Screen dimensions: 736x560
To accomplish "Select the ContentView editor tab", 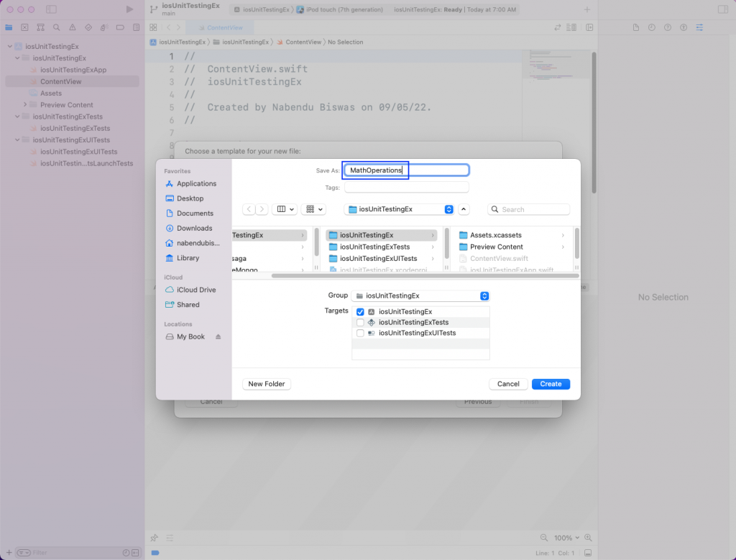I will [x=220, y=28].
